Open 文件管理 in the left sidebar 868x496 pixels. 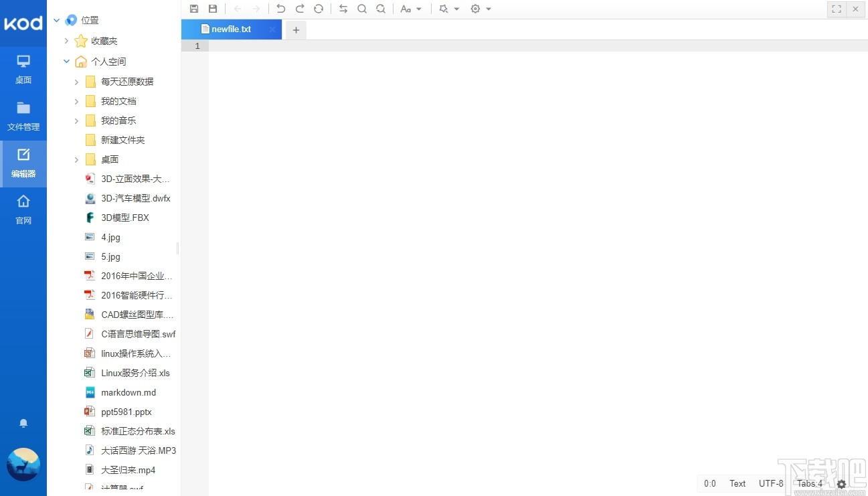[x=23, y=116]
